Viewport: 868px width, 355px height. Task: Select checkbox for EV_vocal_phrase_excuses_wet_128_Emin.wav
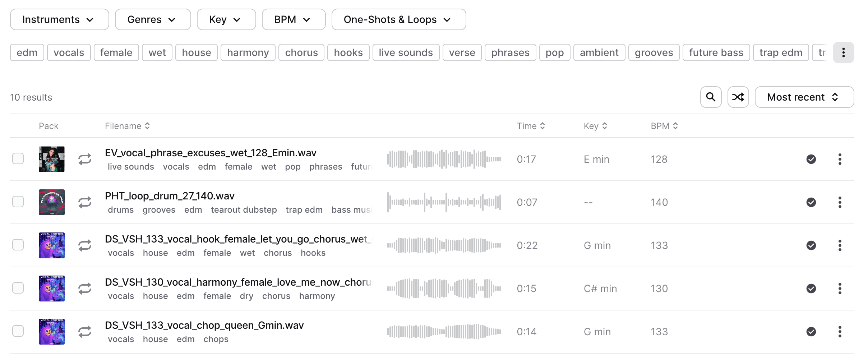tap(18, 158)
